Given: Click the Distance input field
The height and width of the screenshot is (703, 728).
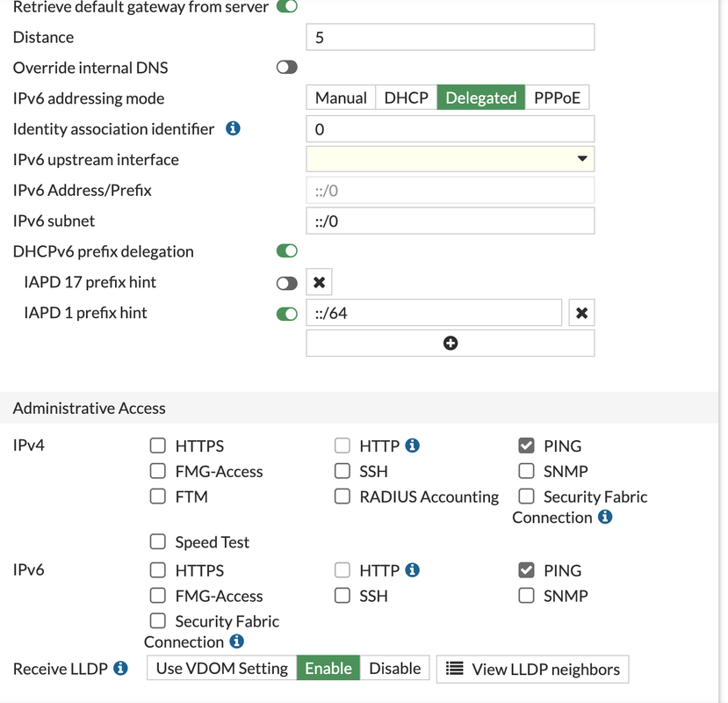Looking at the screenshot, I should (450, 37).
